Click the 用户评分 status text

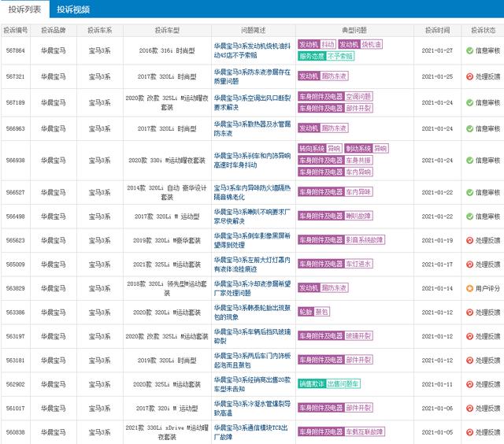[487, 288]
